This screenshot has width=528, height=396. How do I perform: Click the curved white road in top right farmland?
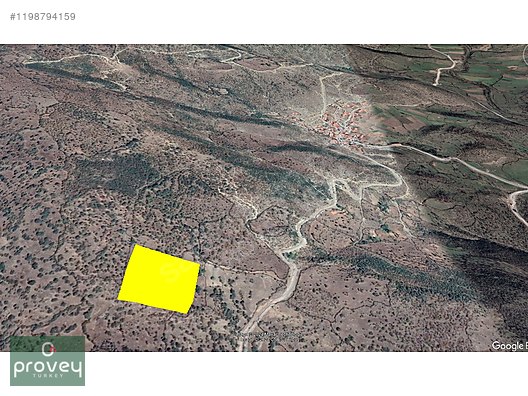click(444, 65)
